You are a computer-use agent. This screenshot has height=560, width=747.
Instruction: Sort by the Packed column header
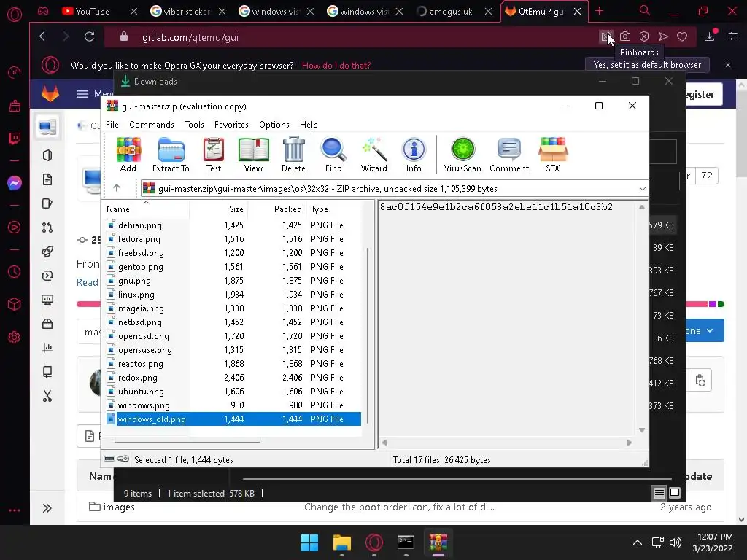(276, 209)
